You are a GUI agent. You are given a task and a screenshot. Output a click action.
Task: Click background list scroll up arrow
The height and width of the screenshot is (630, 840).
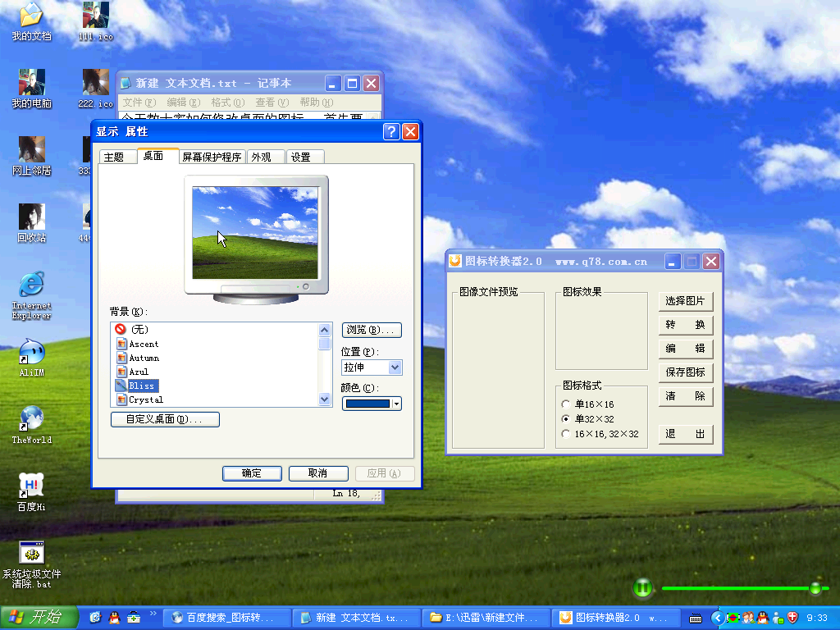pyautogui.click(x=325, y=330)
